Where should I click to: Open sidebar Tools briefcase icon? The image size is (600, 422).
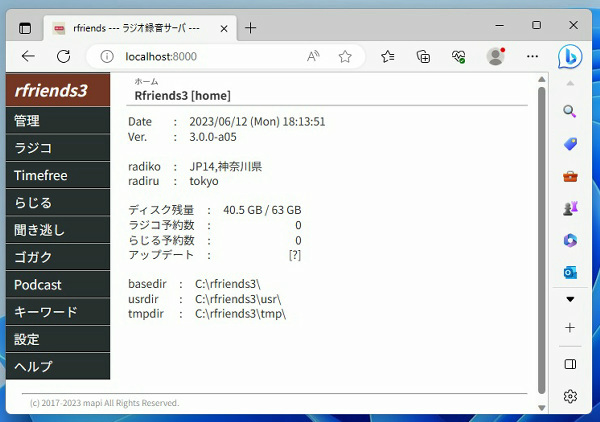click(570, 176)
